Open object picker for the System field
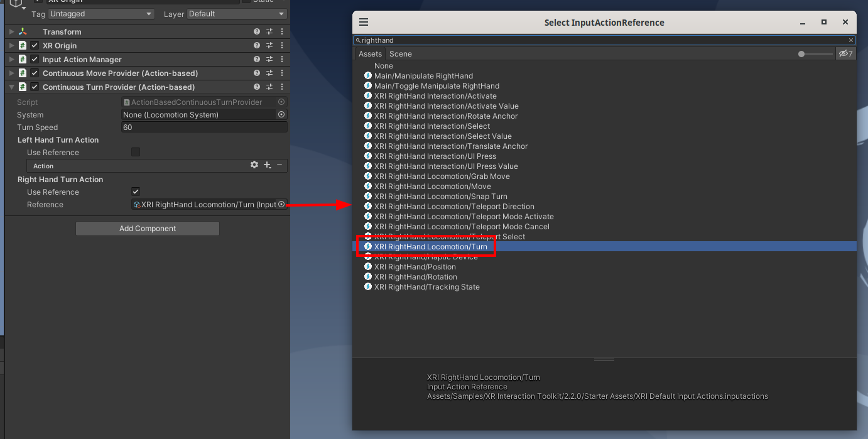The height and width of the screenshot is (439, 868). (x=281, y=115)
